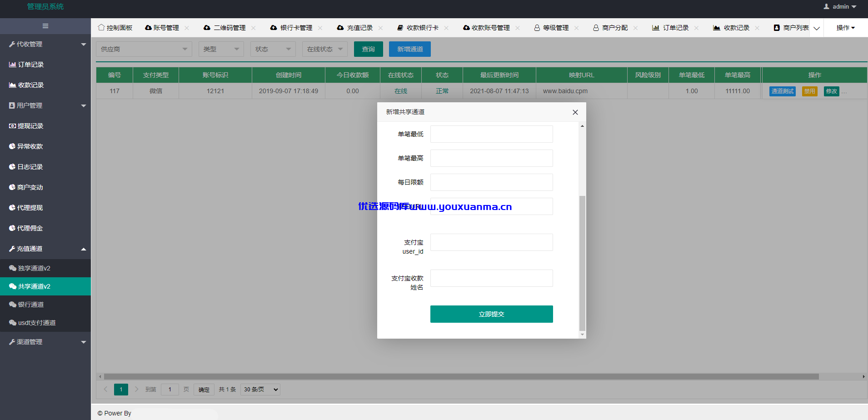Viewport: 868px width, 420px height.
Task: Go to next page arrow in pagination
Action: pyautogui.click(x=136, y=389)
